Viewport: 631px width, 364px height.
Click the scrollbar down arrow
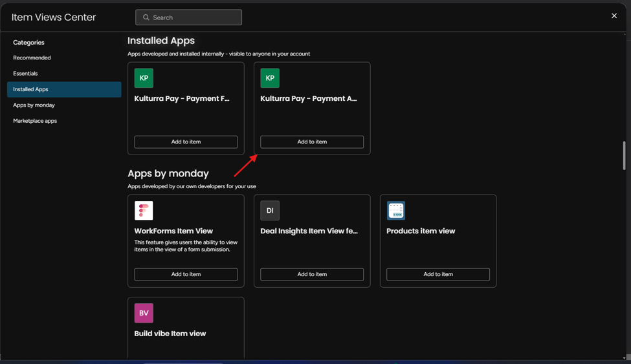[624, 358]
